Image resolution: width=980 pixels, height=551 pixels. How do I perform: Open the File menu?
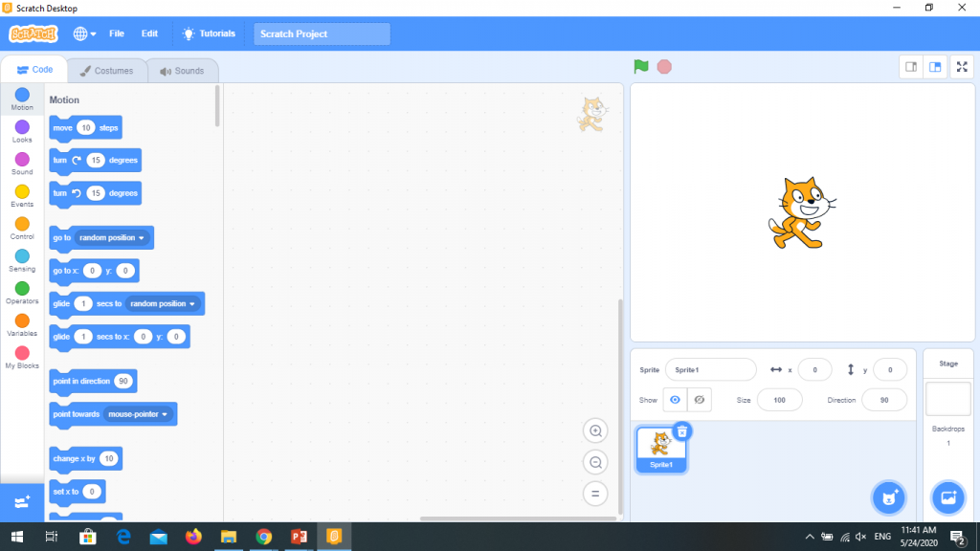coord(117,33)
